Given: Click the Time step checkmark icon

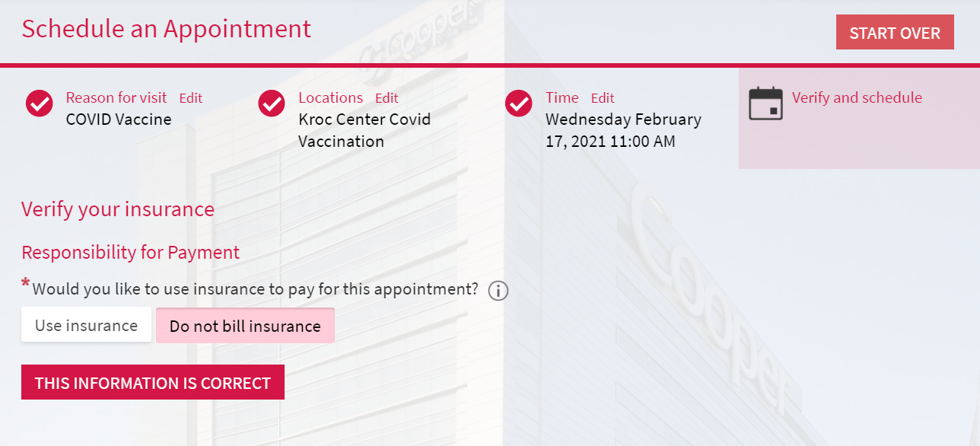Looking at the screenshot, I should click(x=519, y=104).
